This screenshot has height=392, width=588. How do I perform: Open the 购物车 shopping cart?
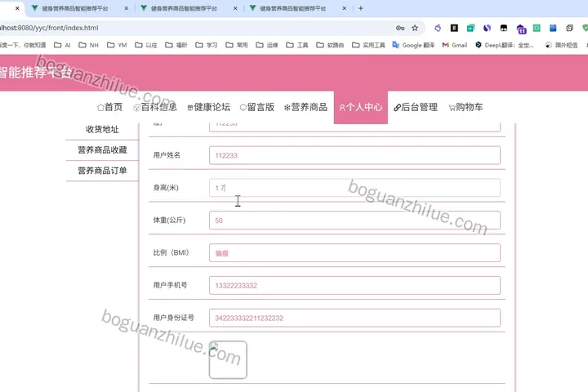(x=465, y=107)
